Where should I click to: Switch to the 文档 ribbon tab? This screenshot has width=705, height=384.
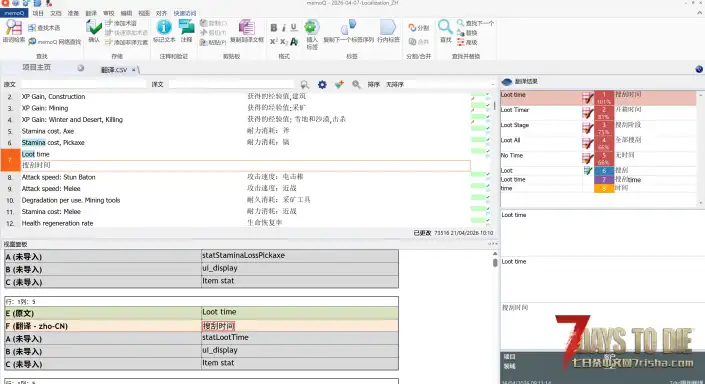coord(56,13)
